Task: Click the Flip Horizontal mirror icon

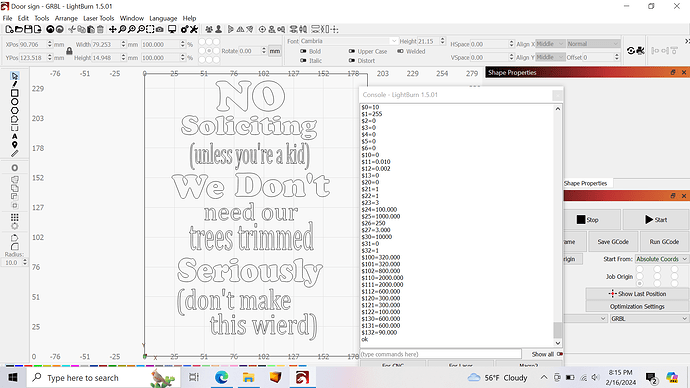Action: pos(240,29)
